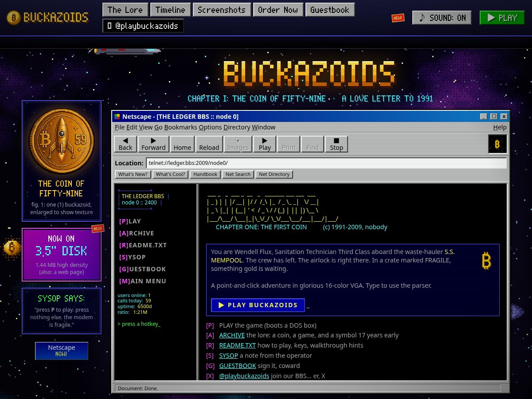532x399 pixels.
Task: Select [P]LAY in BBS sidebar
Action: click(130, 221)
